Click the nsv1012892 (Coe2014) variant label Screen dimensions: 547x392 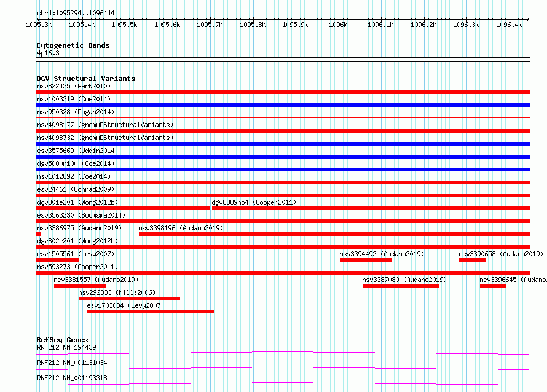point(74,176)
